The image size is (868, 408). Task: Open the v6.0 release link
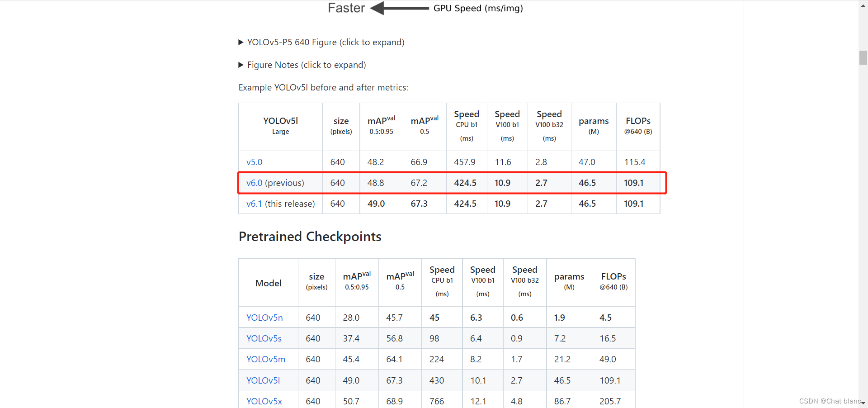(254, 183)
